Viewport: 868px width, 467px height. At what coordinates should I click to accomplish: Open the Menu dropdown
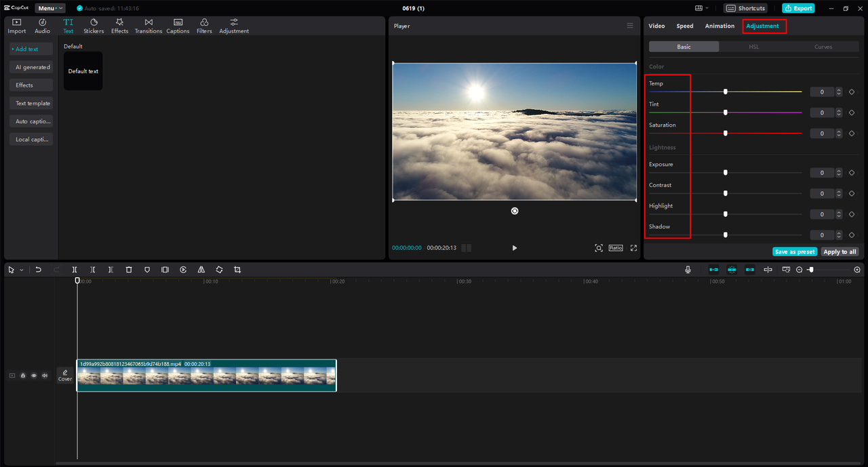(x=50, y=8)
